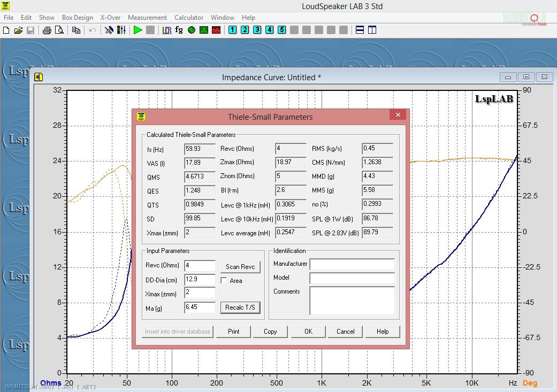Viewport: 557px width, 392px height.
Task: Open a file with folder icon
Action: tap(18, 30)
